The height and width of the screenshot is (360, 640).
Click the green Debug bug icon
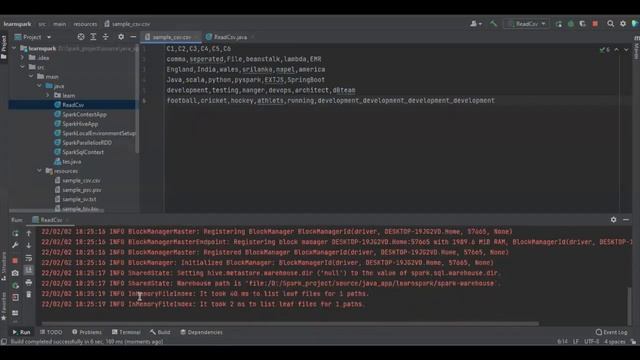pyautogui.click(x=571, y=24)
